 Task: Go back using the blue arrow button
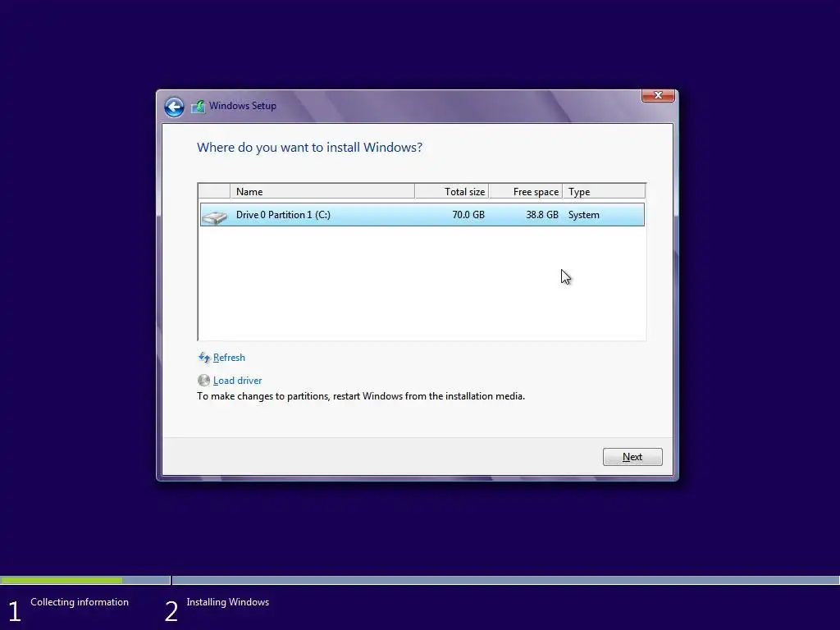coord(174,107)
